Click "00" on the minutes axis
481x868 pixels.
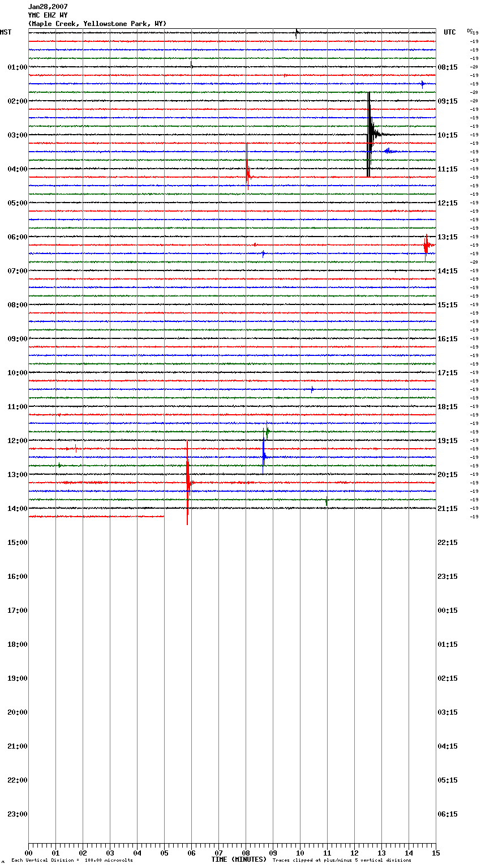coord(28,853)
